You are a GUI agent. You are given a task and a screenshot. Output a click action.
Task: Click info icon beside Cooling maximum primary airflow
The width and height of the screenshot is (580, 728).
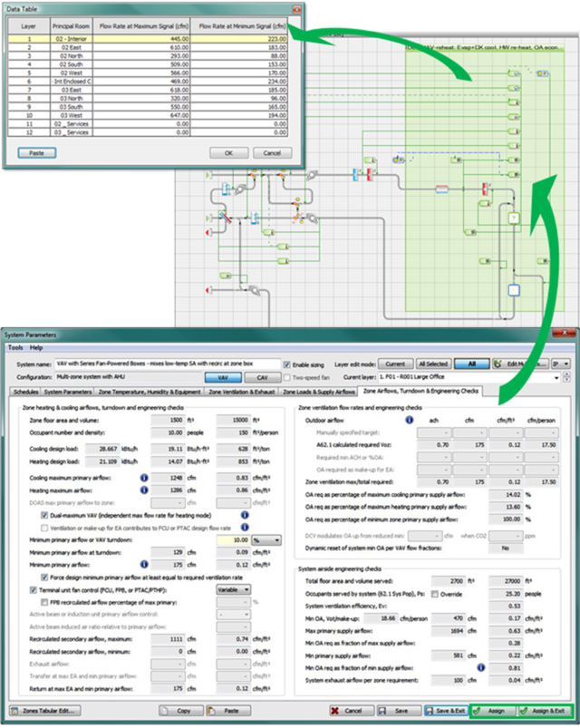[x=144, y=478]
